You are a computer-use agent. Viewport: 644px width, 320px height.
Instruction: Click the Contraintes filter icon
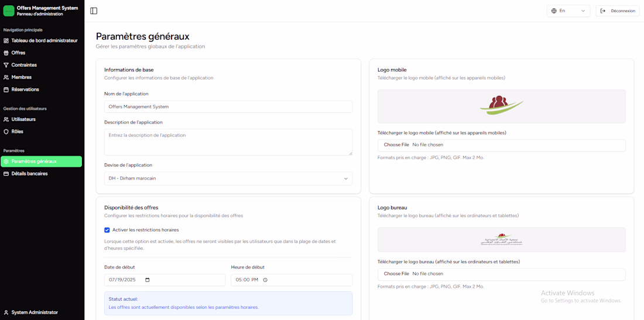pyautogui.click(x=6, y=65)
